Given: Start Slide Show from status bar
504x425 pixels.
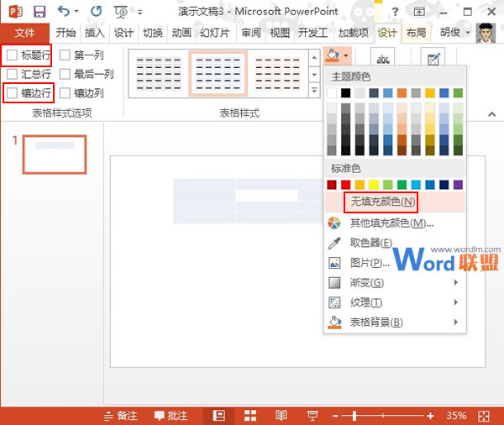Looking at the screenshot, I should [312, 416].
